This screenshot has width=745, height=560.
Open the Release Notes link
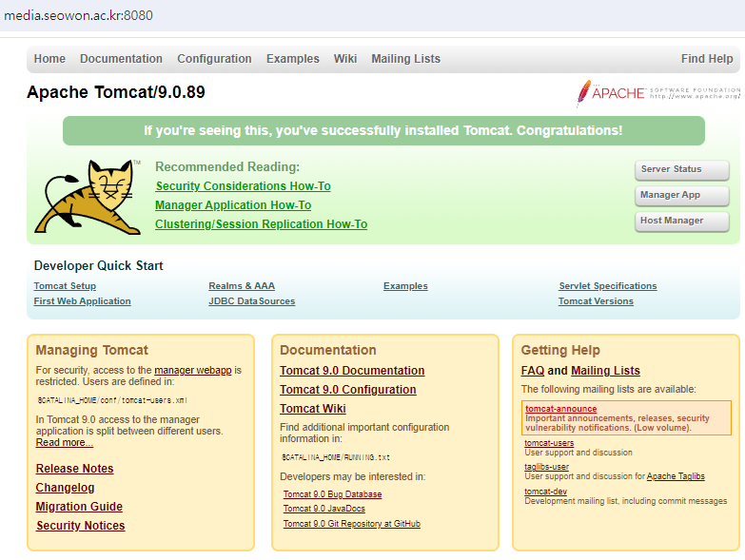(x=74, y=469)
